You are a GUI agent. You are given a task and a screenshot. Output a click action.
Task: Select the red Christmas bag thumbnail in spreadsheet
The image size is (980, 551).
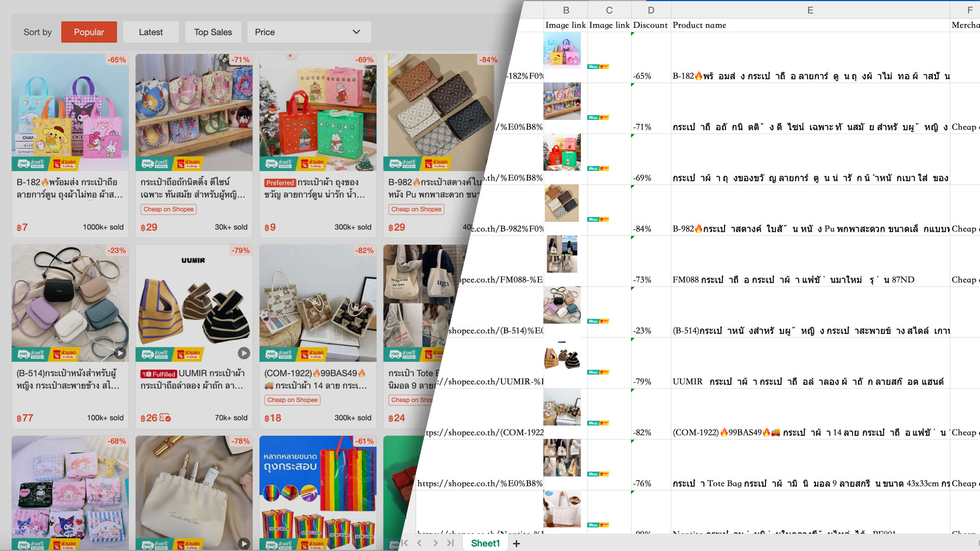(x=562, y=153)
